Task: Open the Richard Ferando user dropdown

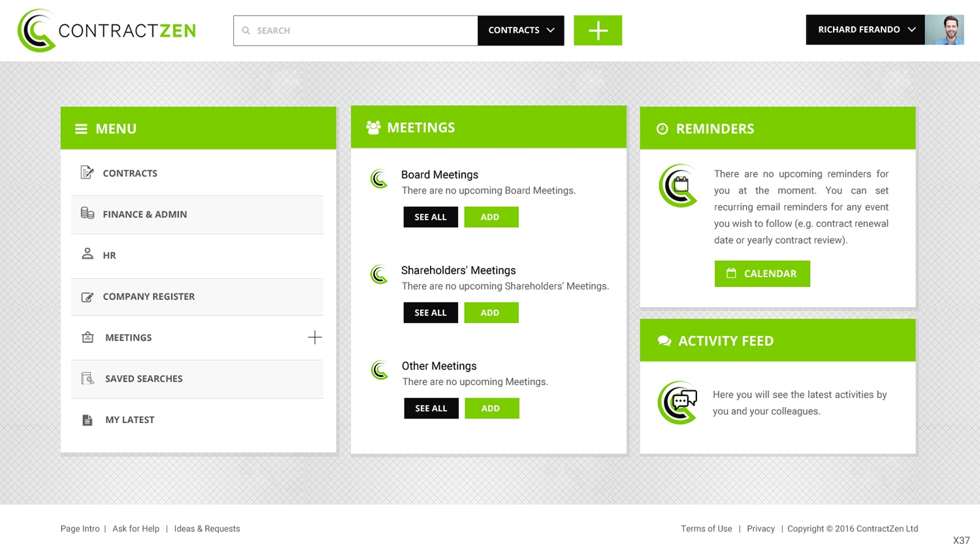Action: pyautogui.click(x=866, y=29)
